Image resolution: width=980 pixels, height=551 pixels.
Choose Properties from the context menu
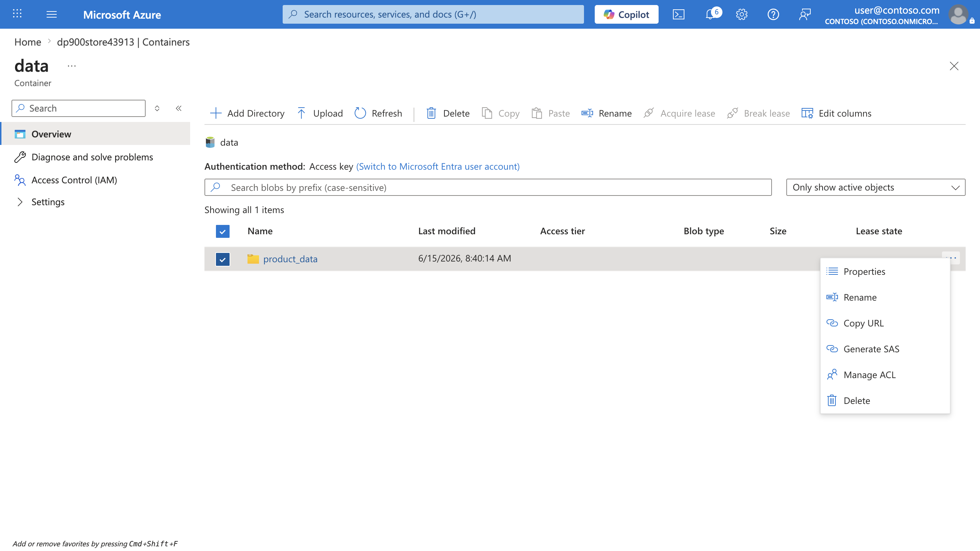(885, 271)
